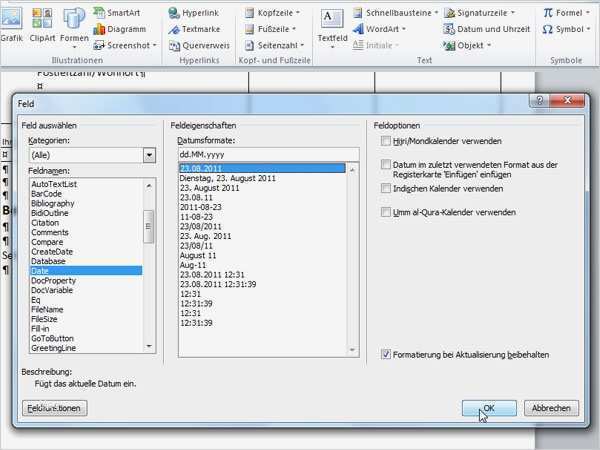Enable Hijri/Mondkalender verwenden
The width and height of the screenshot is (600, 450).
(386, 141)
